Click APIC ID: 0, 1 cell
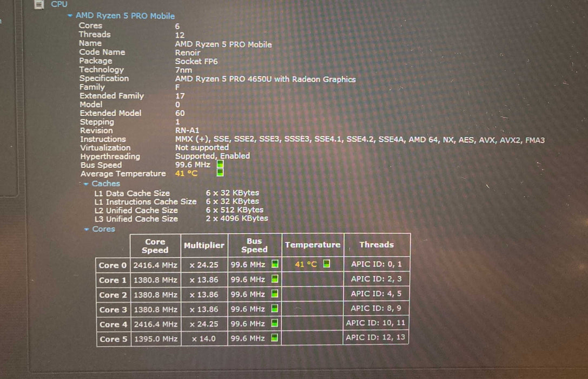Screen dimensions: 588x379 coord(376,264)
